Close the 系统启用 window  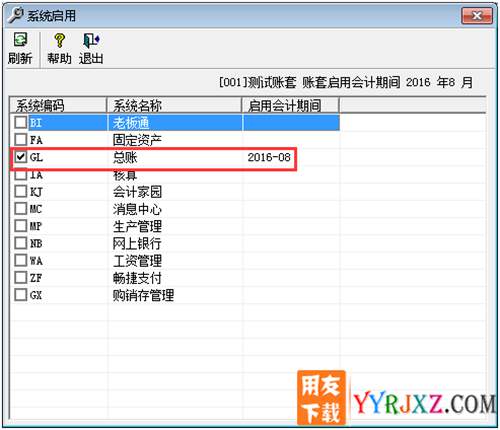[477, 16]
